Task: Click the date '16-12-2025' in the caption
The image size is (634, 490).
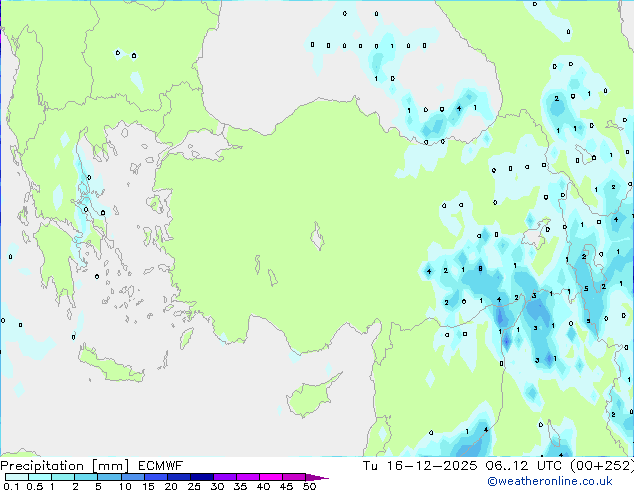Action: (432, 466)
